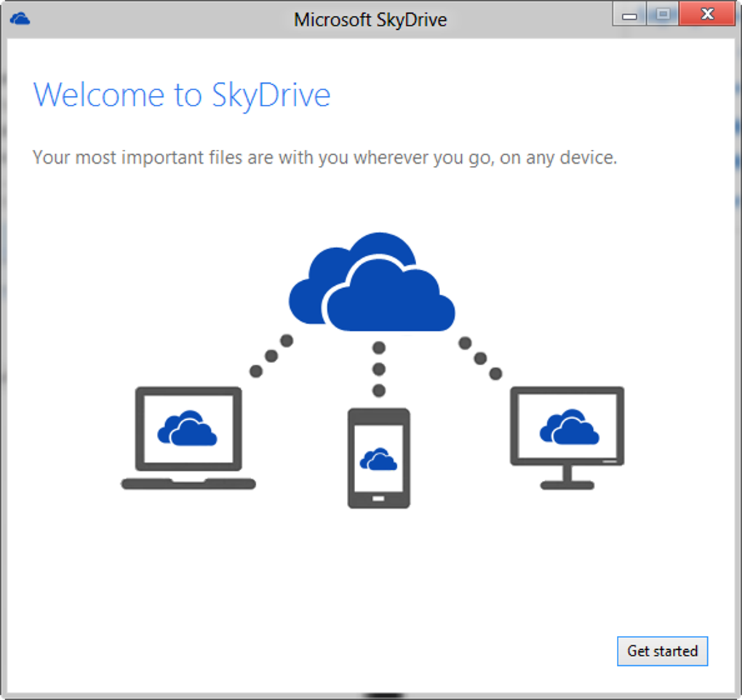The image size is (742, 700).
Task: Click the desktop monitor illustration
Action: coord(567,438)
